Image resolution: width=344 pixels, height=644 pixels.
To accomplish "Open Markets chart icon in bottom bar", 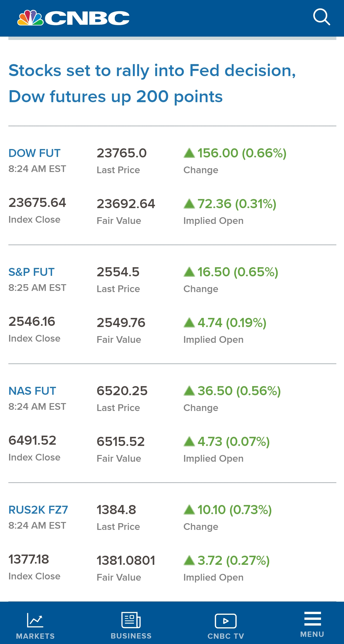I will coord(35,620).
